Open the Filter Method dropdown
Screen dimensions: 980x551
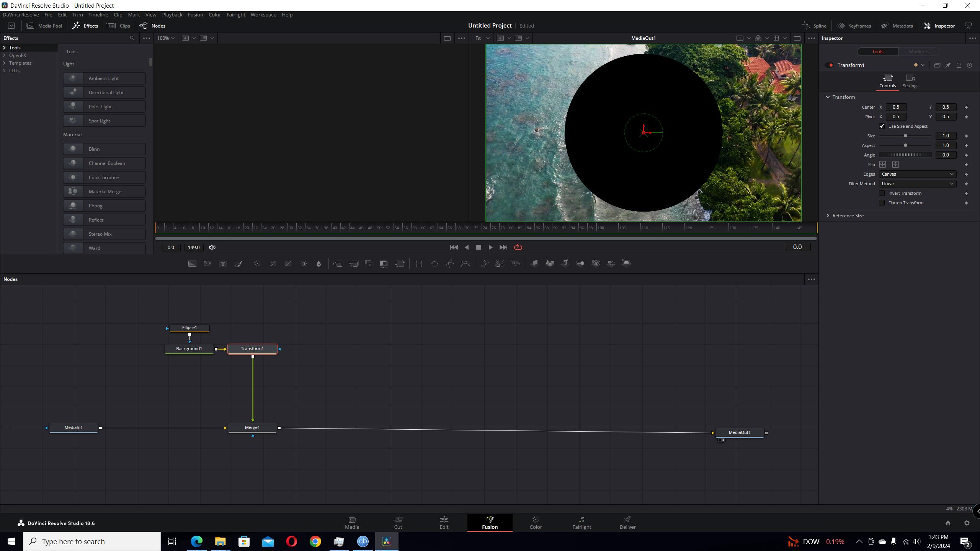[x=917, y=184]
